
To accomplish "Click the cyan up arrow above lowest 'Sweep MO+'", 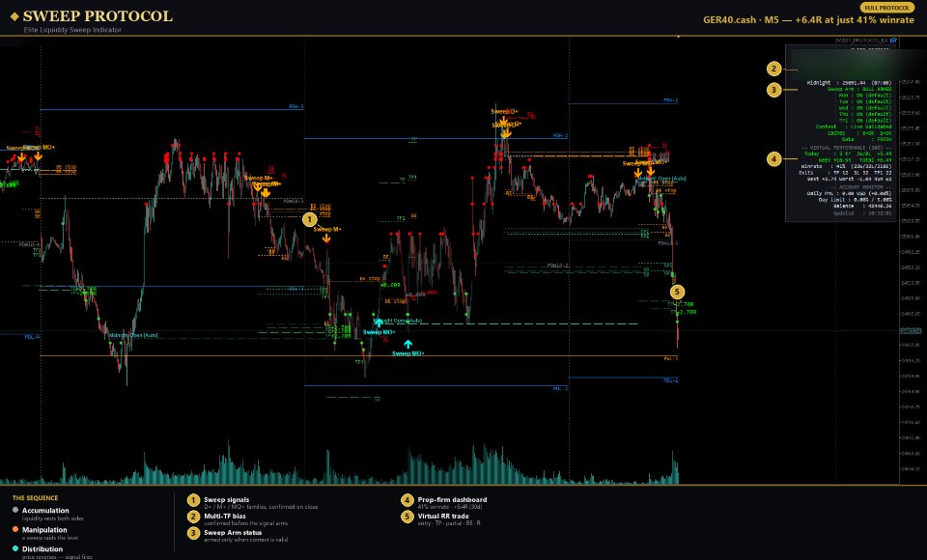I will tap(407, 344).
